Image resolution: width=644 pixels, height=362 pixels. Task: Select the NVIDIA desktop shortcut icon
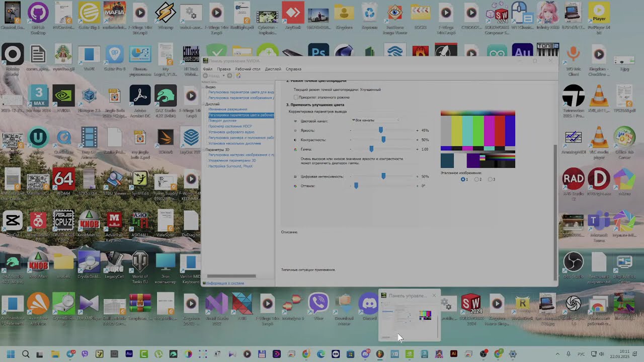63,99
